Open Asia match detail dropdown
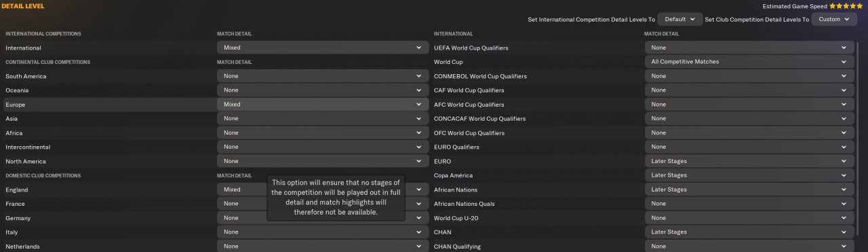This screenshot has height=252, width=868. pyautogui.click(x=322, y=119)
